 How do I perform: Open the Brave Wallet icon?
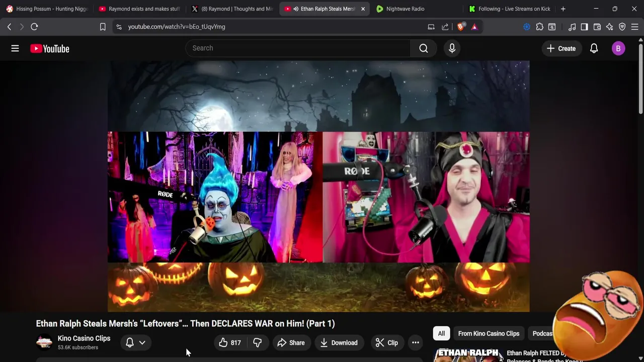597,27
